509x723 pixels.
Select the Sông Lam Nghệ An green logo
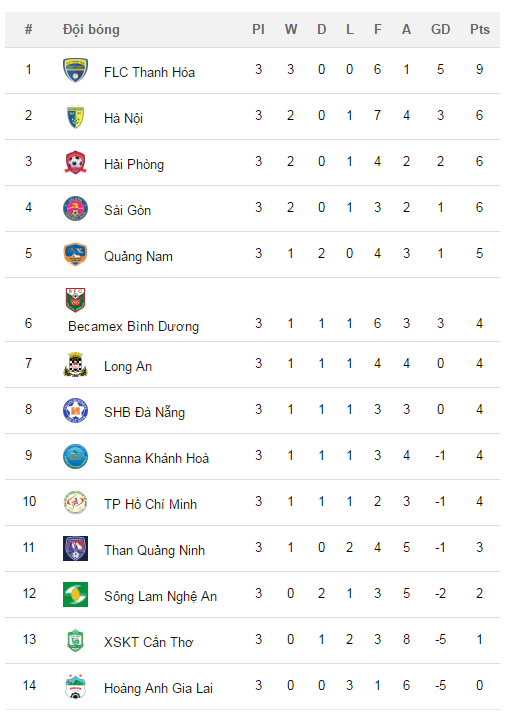[x=75, y=594]
